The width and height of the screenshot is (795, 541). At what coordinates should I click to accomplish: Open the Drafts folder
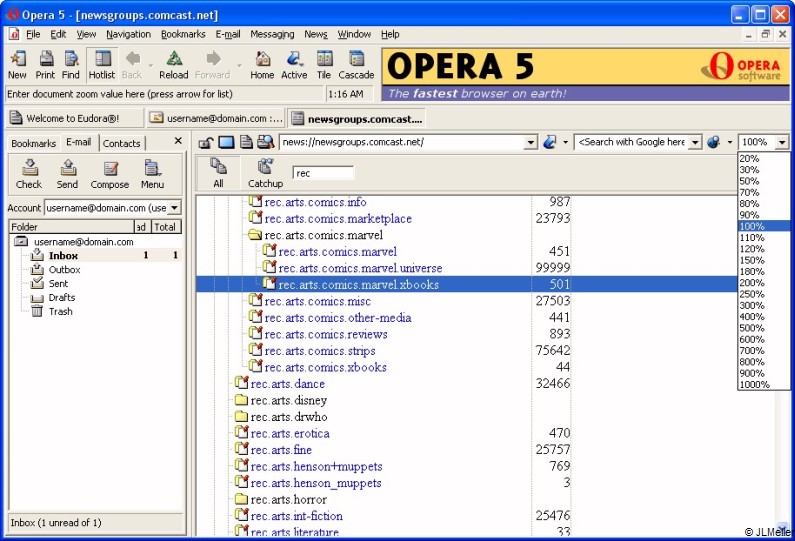click(62, 298)
